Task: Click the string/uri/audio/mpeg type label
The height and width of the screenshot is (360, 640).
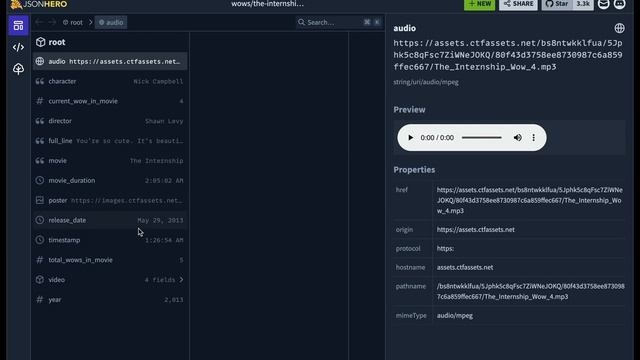Action: pyautogui.click(x=426, y=82)
